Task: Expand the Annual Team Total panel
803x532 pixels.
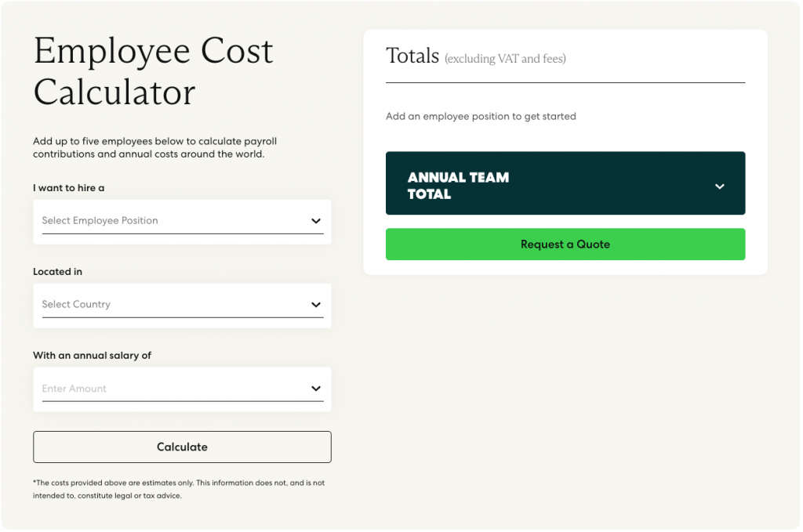Action: [565, 183]
